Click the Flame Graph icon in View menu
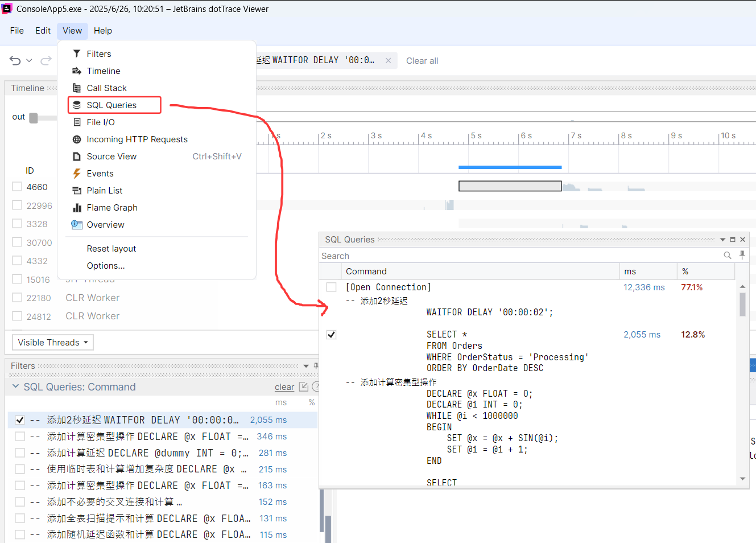 pyautogui.click(x=77, y=208)
